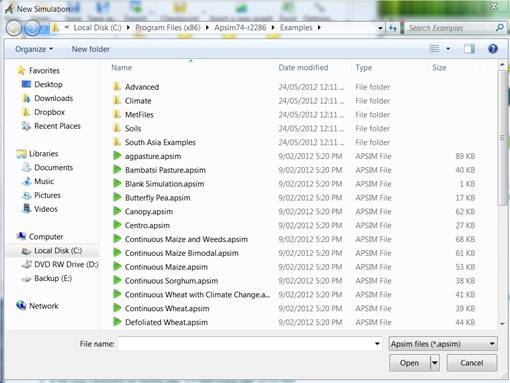Click the Desktop icon in sidebar
The image size is (510, 383).
coord(26,84)
